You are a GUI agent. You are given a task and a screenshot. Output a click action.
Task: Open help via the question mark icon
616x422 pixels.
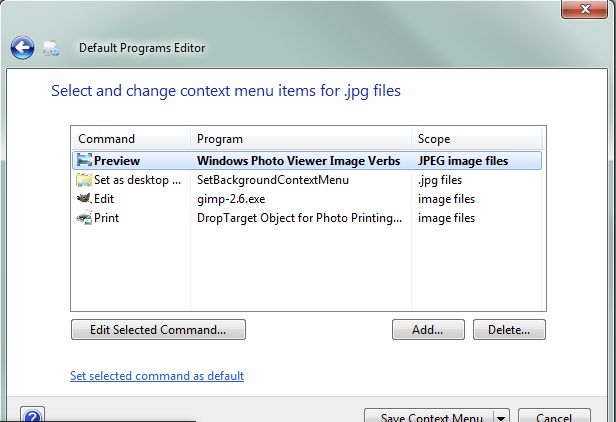click(32, 415)
